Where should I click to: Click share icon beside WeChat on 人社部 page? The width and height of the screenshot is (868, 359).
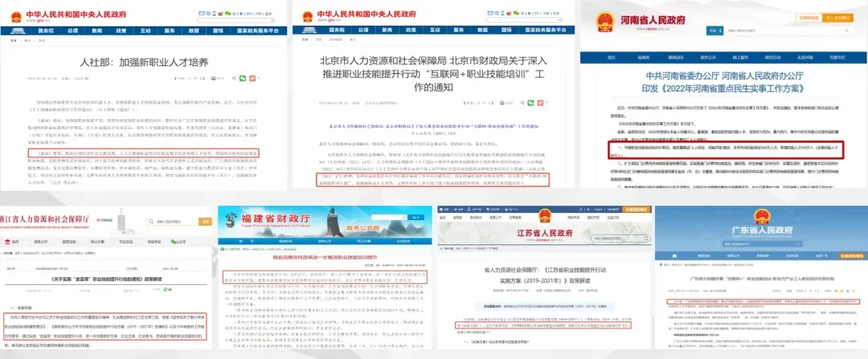pyautogui.click(x=234, y=78)
